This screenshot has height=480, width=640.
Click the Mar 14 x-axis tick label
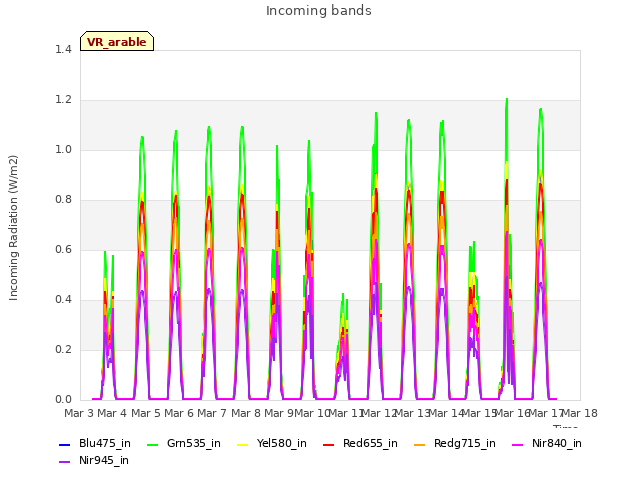click(446, 413)
